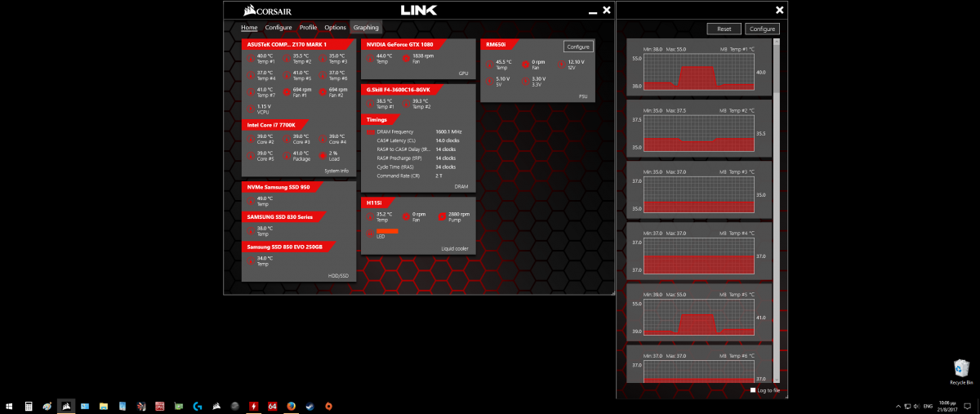Click the motherboard Temp #4 thermometer icon
980x414 pixels.
pyautogui.click(x=249, y=75)
